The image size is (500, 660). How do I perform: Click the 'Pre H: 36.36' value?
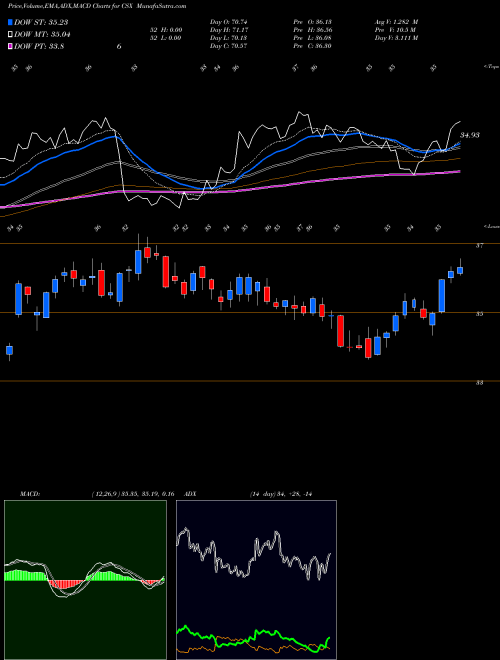coord(312,30)
